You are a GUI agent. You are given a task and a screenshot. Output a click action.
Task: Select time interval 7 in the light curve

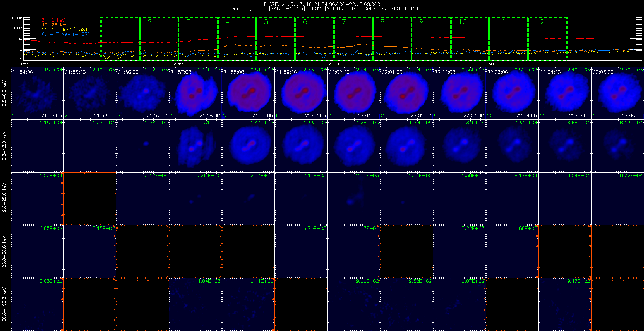353,39
